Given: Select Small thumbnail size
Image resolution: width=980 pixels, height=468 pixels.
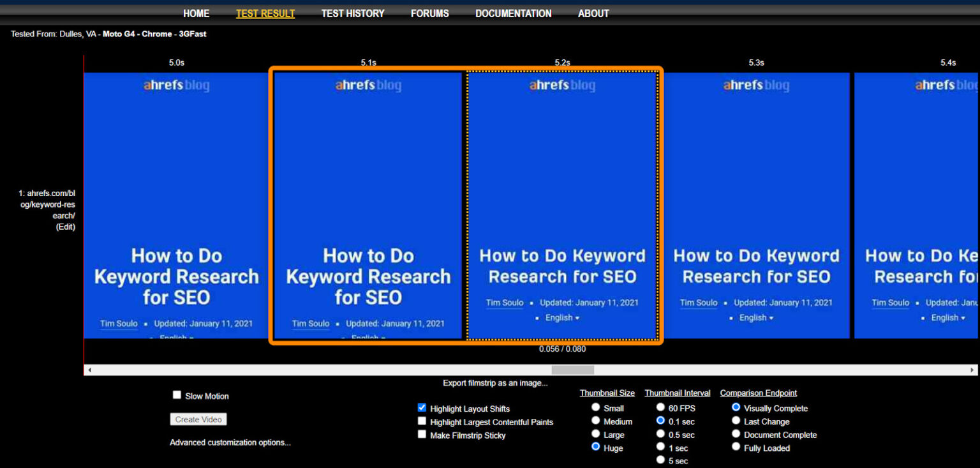Looking at the screenshot, I should tap(596, 407).
